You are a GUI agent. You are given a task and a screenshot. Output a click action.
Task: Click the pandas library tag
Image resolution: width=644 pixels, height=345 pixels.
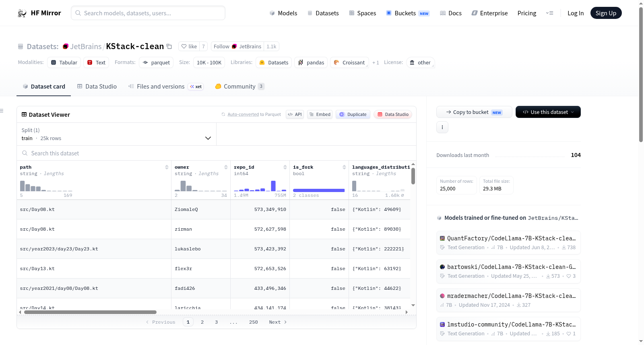tap(311, 62)
